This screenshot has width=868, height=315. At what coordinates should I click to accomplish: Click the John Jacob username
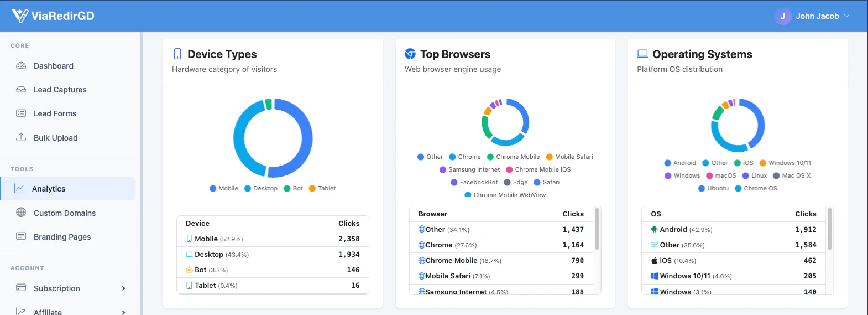(817, 16)
